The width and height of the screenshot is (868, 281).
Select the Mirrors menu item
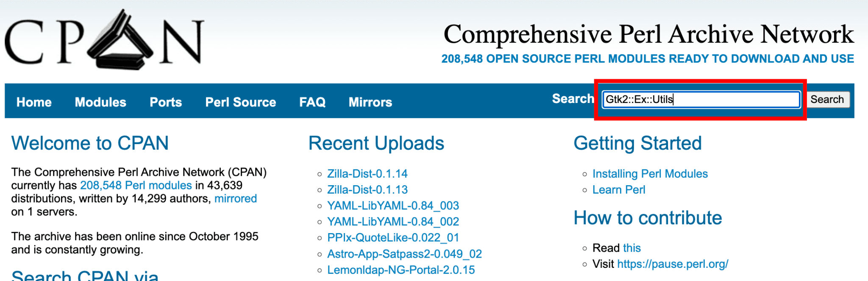tap(370, 102)
